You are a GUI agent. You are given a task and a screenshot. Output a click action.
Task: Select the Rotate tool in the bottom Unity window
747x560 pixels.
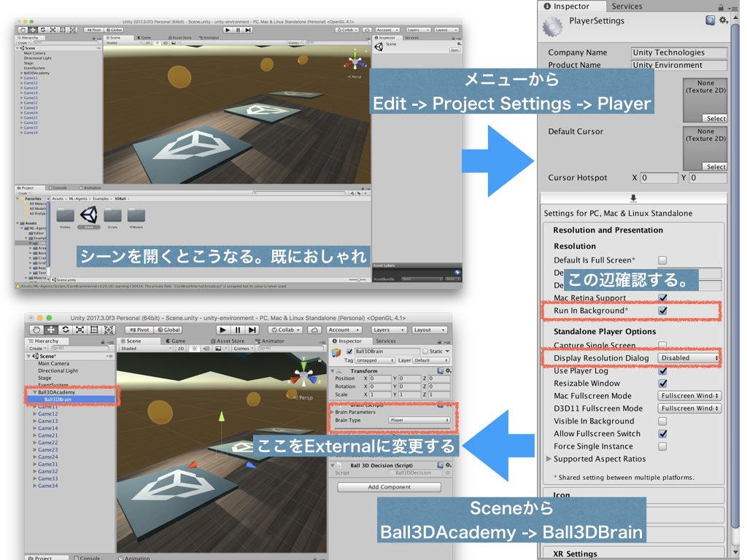65,330
